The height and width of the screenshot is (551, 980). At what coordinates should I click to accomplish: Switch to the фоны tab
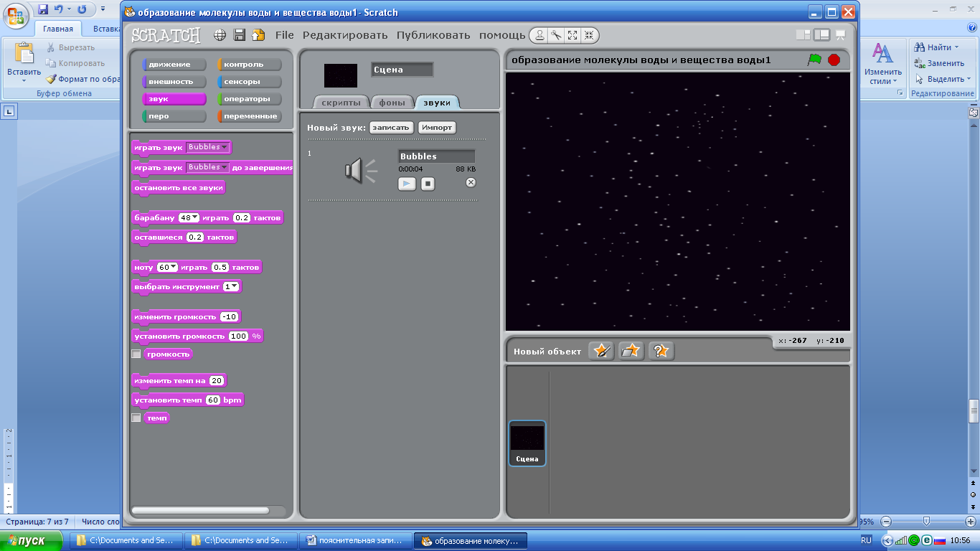tap(392, 103)
